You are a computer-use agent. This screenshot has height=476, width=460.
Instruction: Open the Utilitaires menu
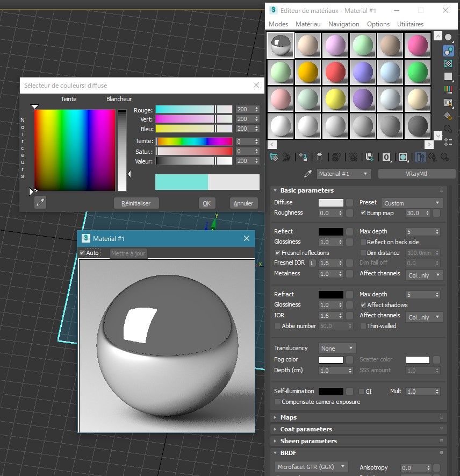[410, 24]
